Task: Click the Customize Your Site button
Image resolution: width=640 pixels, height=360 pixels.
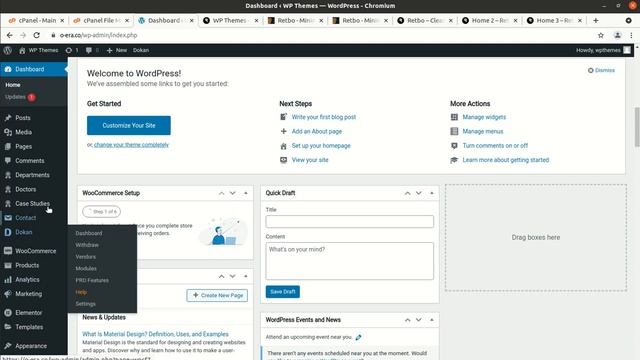Action: click(x=129, y=125)
